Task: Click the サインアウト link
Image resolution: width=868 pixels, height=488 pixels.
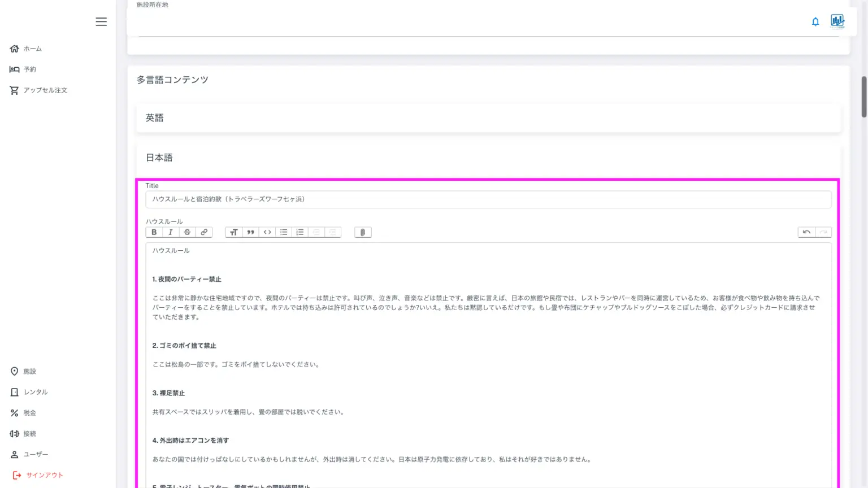Action: (x=44, y=475)
